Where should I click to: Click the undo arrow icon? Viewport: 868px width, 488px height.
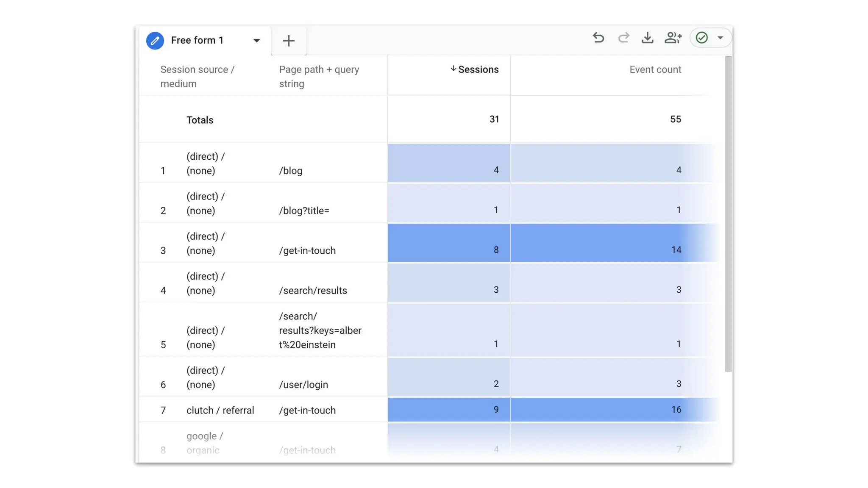point(598,38)
